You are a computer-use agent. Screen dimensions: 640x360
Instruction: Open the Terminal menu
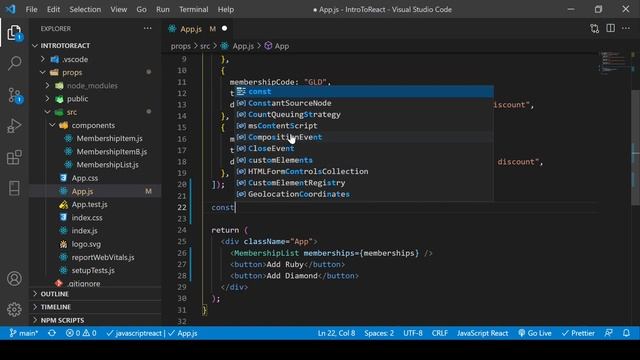click(x=193, y=9)
